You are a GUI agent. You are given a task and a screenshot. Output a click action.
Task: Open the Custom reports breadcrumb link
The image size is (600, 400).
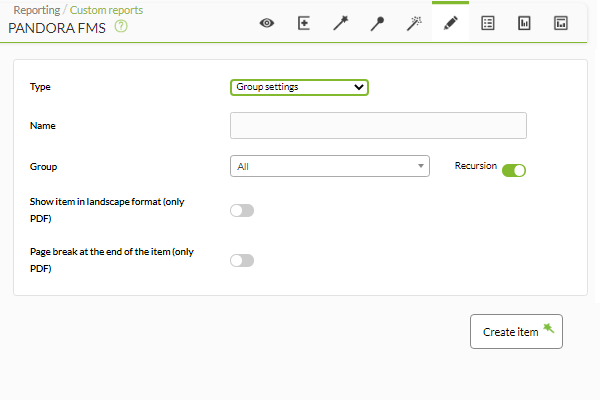coord(106,10)
